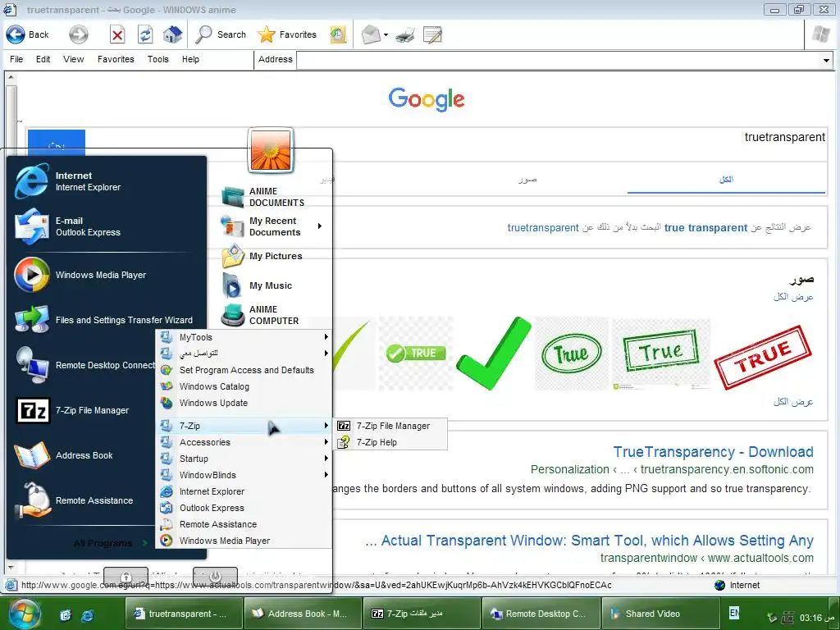
Task: Open the Favorites menu in menu bar
Action: (116, 59)
